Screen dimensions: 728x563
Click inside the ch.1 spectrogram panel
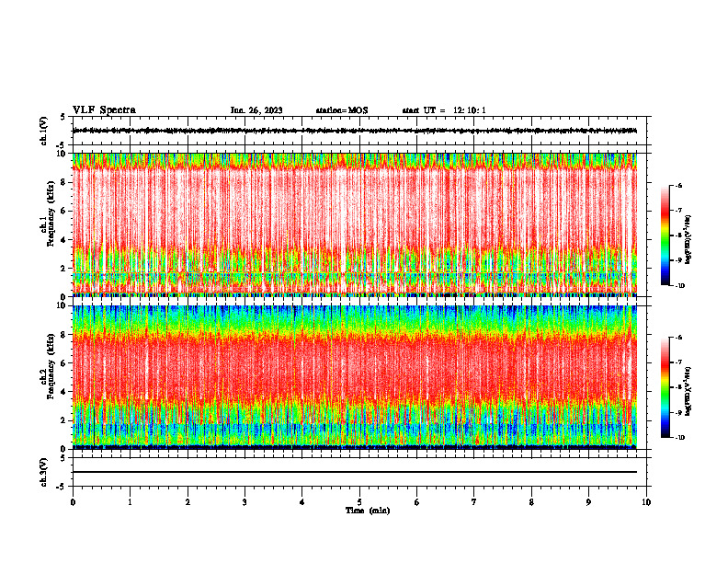click(x=355, y=224)
